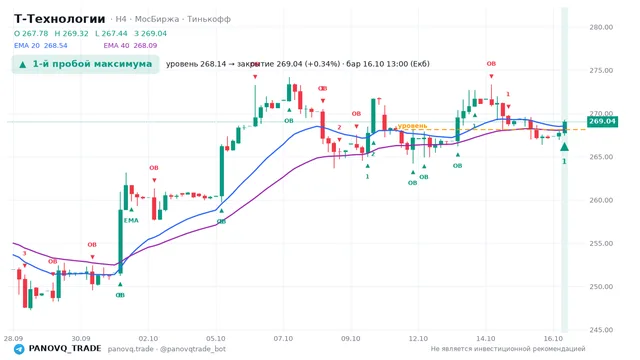Click the 255.00 price axis label

click(x=601, y=244)
